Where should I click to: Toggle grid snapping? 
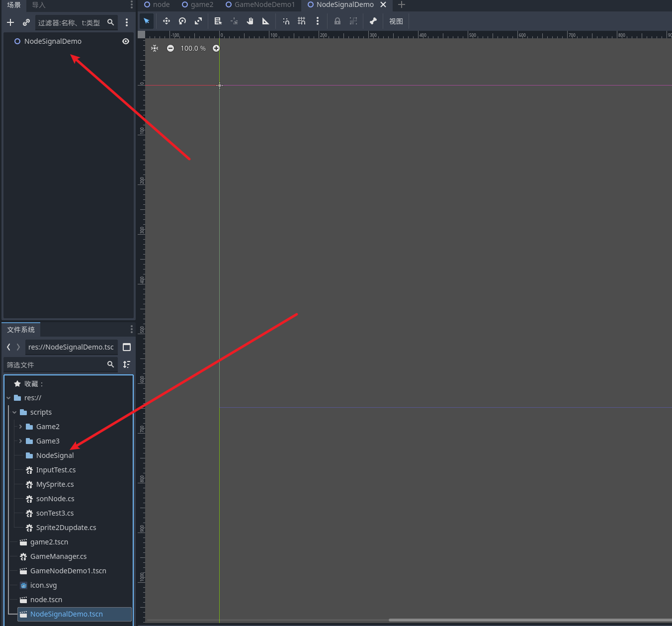302,21
